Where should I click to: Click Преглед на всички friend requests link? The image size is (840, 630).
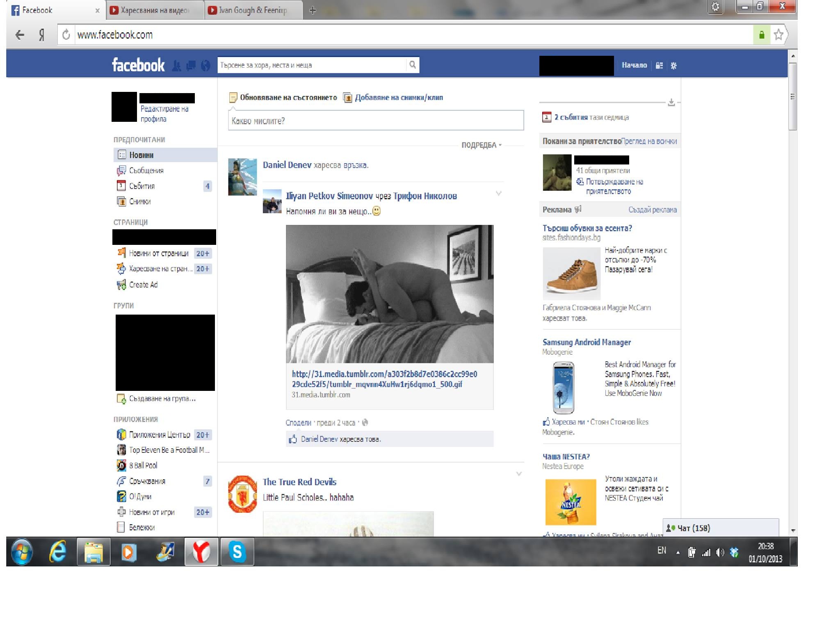[x=649, y=142]
